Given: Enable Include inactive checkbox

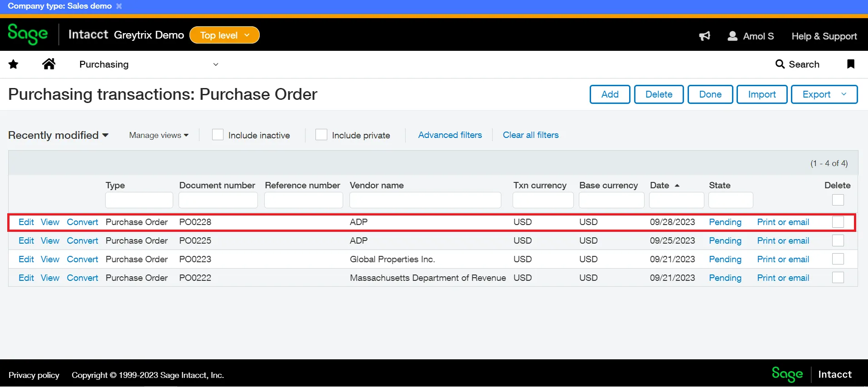Looking at the screenshot, I should [218, 135].
